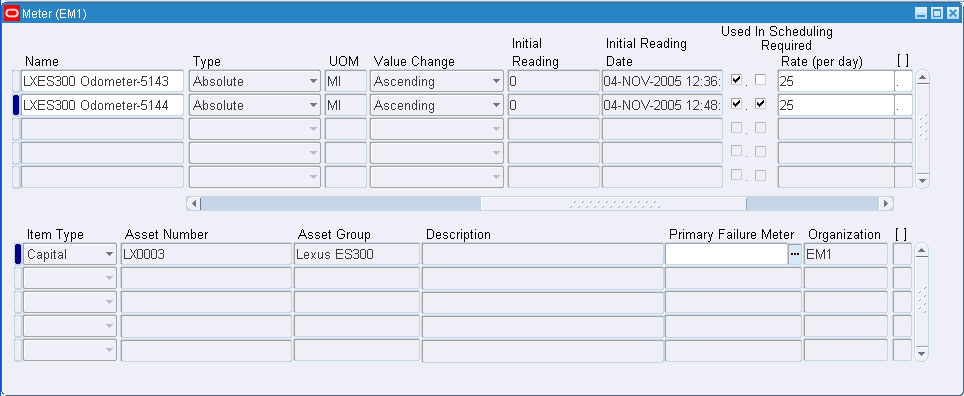
Task: Click descriptive flexfield box of Odometer-5144 row
Action: pyautogui.click(x=903, y=105)
